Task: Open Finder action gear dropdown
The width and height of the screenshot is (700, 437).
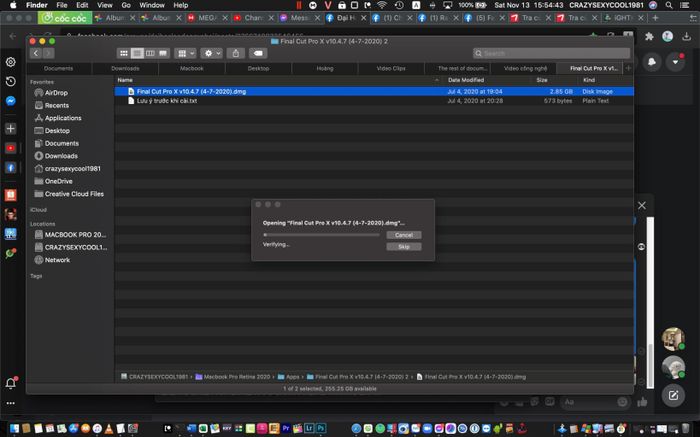Action: (x=212, y=53)
